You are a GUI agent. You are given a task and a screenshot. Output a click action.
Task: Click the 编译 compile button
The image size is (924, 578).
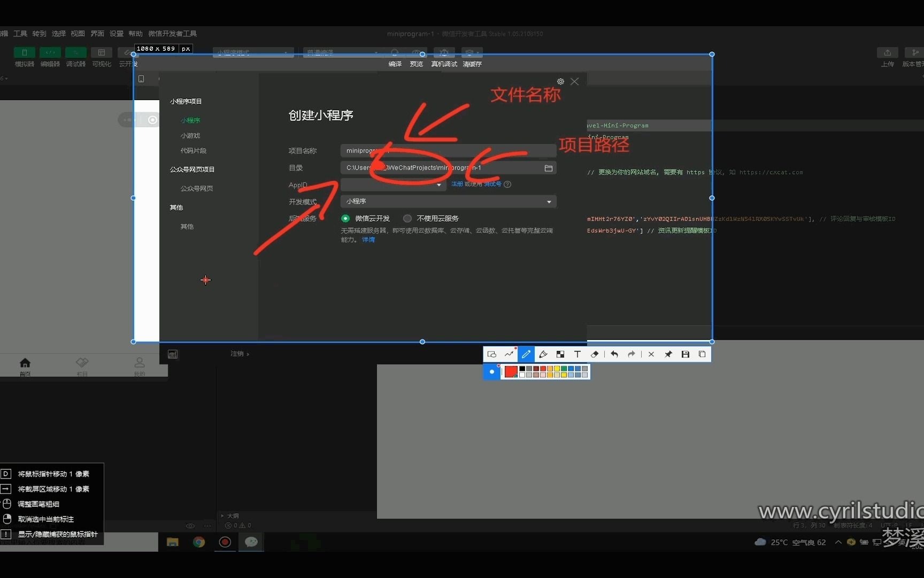(395, 64)
